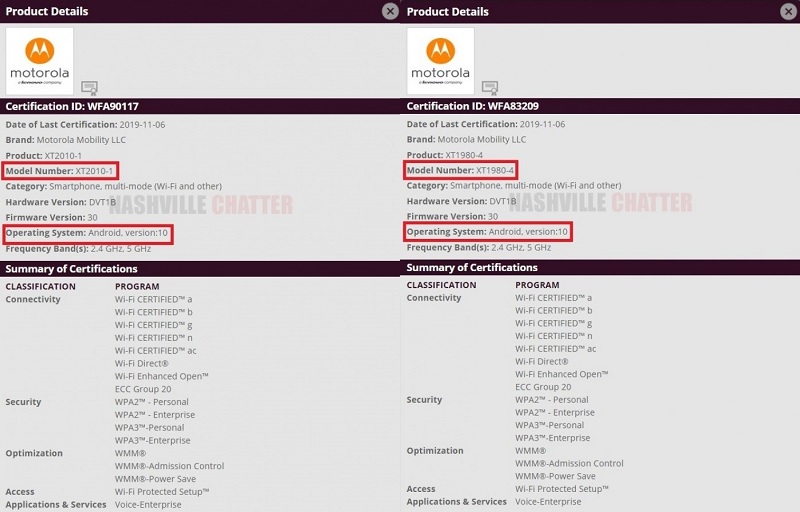Open certificate icon beside left Motorola logo

click(89, 88)
